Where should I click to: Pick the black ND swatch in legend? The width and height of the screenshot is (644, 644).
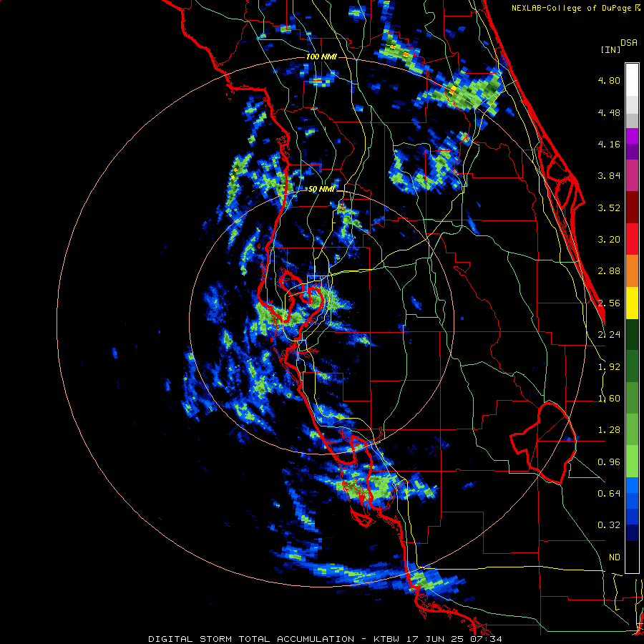tap(632, 557)
